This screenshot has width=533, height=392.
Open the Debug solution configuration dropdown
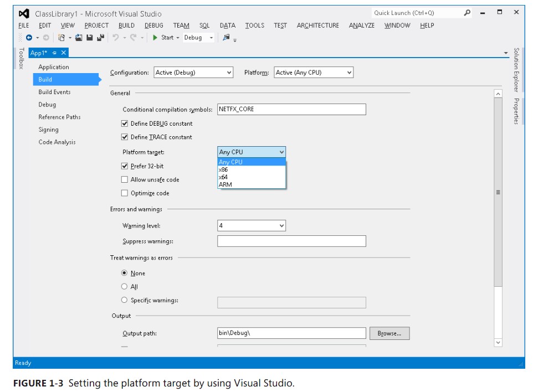point(198,38)
